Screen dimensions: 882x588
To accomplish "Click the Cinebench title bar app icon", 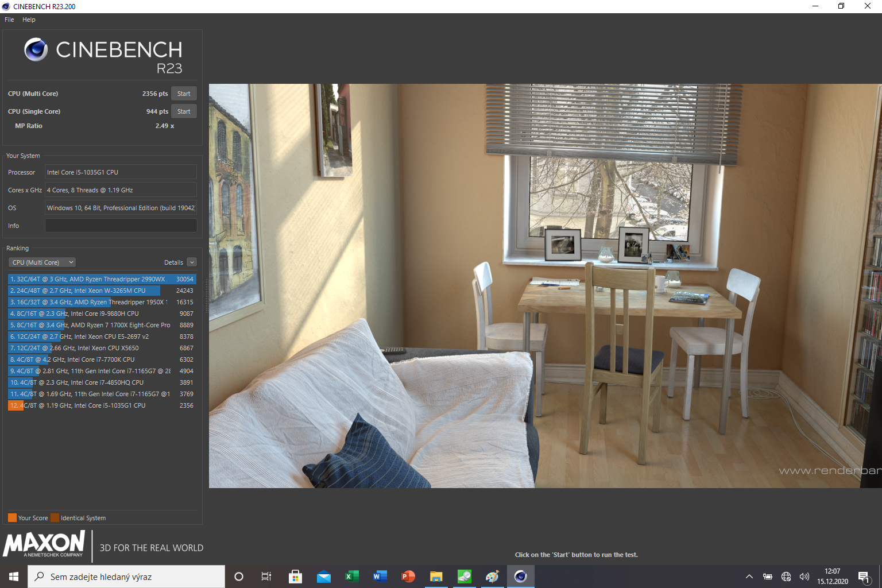I will [6, 6].
